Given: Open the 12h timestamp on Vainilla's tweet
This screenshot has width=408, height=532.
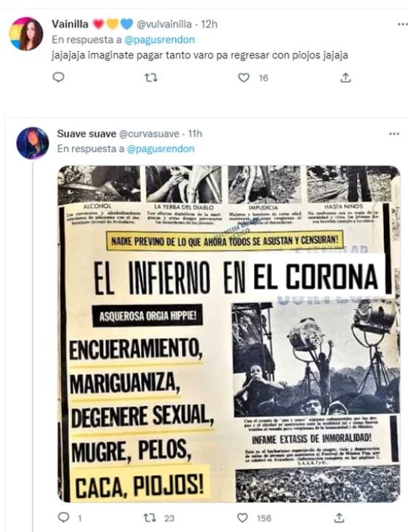Looking at the screenshot, I should click(x=209, y=24).
